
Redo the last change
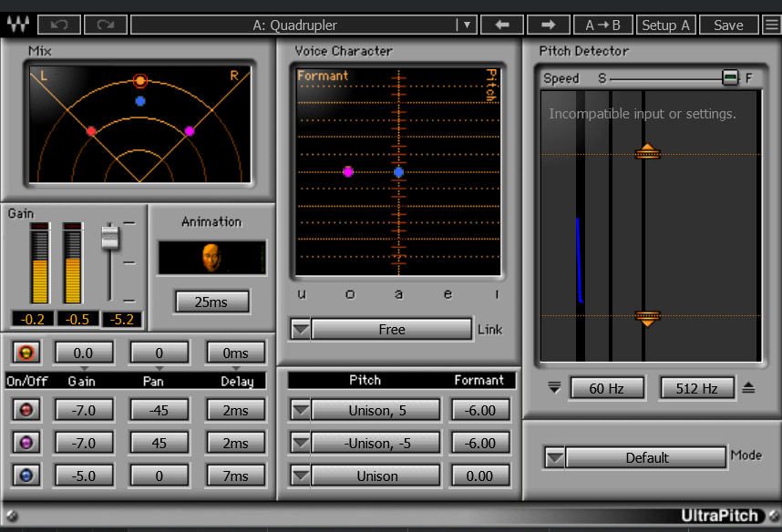tap(106, 25)
